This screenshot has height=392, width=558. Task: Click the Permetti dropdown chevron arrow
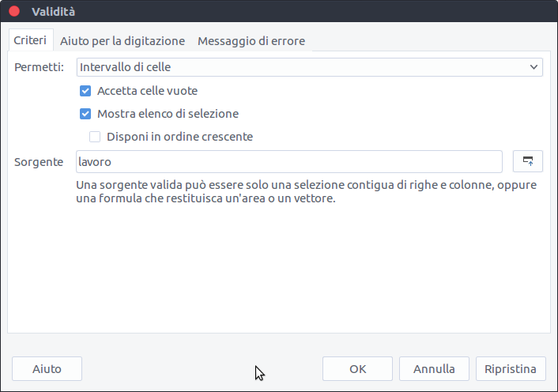[x=533, y=67]
